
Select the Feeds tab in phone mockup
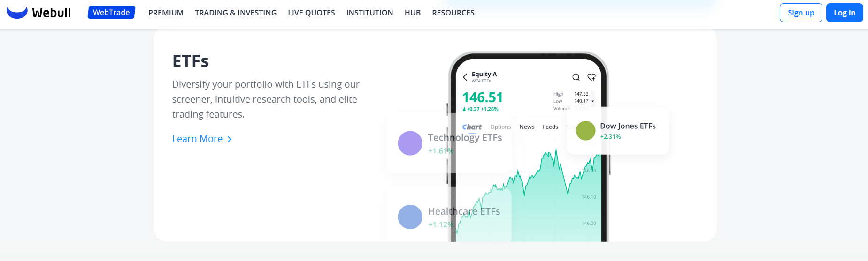pyautogui.click(x=550, y=127)
